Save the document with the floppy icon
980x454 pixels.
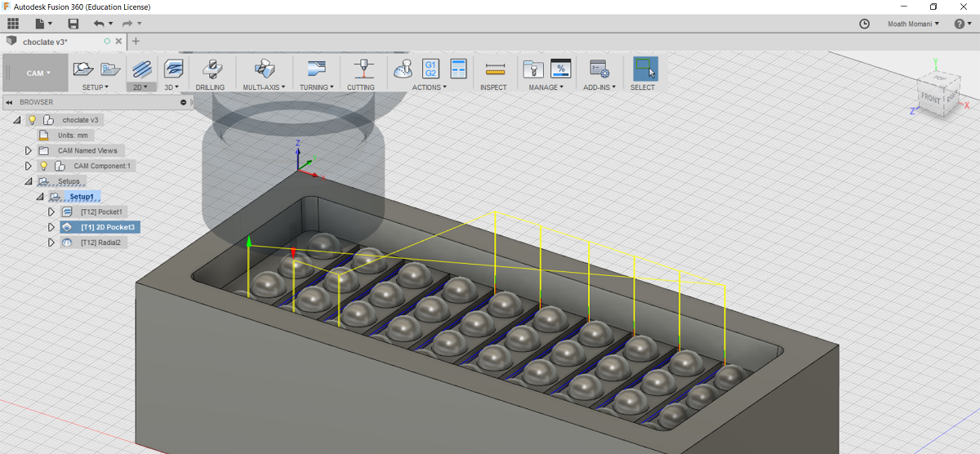(73, 24)
